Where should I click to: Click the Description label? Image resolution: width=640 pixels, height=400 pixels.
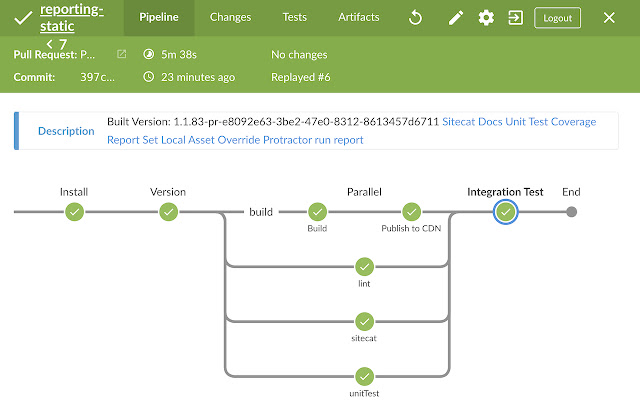click(66, 131)
